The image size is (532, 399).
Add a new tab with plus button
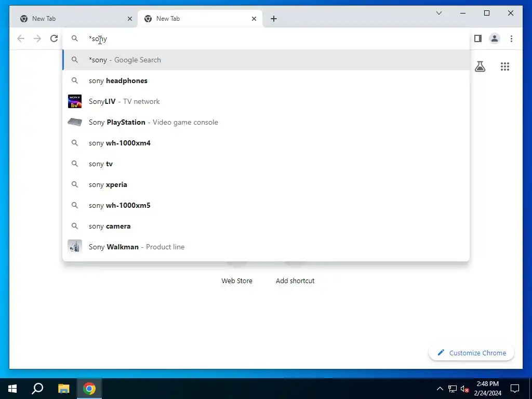click(x=274, y=19)
